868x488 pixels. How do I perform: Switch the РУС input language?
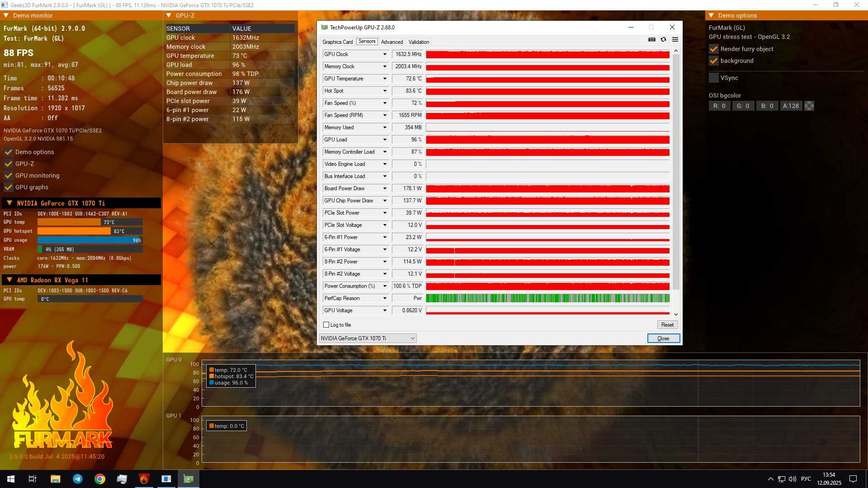(x=806, y=479)
